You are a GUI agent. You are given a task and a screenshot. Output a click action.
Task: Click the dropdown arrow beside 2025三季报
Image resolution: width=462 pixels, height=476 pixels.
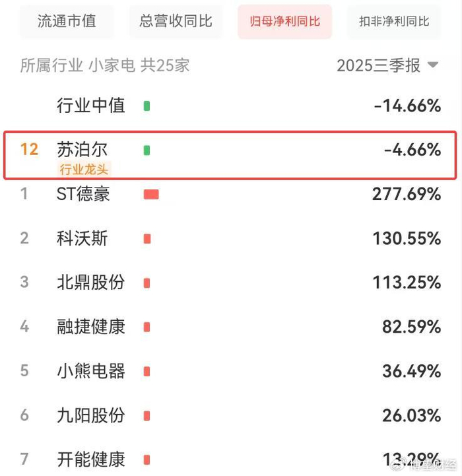(433, 65)
